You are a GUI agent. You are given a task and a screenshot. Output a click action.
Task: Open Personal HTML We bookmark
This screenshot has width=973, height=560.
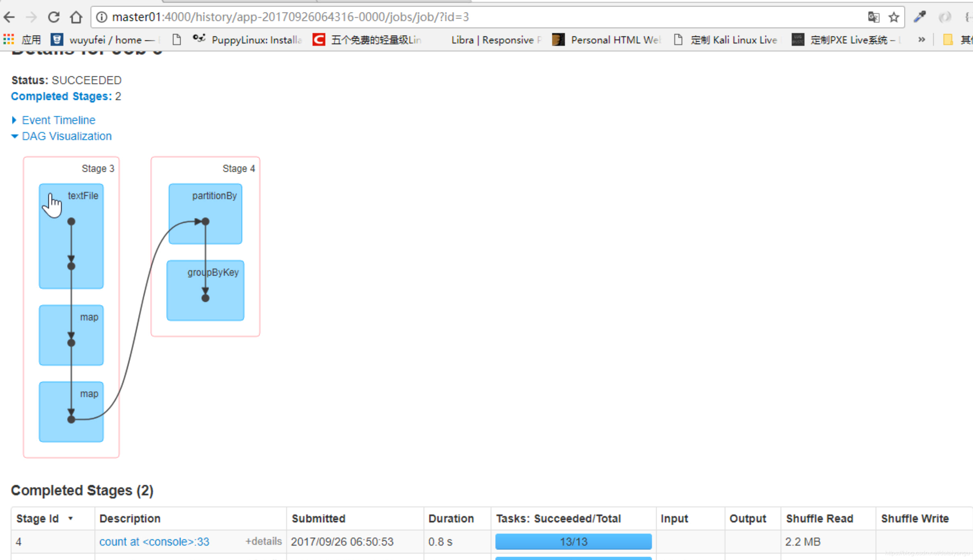[x=607, y=40]
